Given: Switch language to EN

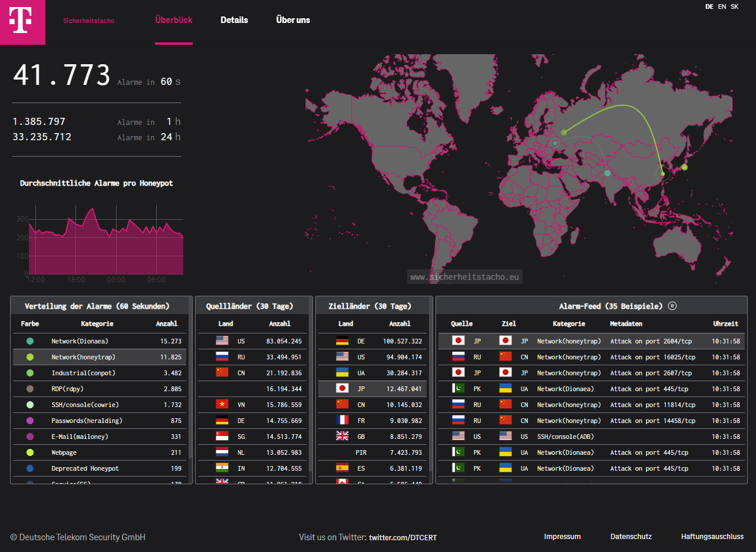Looking at the screenshot, I should [x=722, y=6].
